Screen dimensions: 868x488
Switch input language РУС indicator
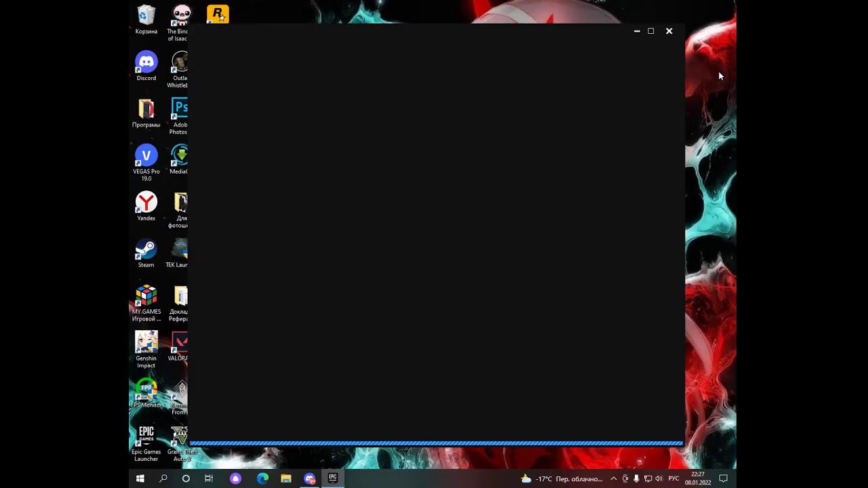tap(673, 479)
